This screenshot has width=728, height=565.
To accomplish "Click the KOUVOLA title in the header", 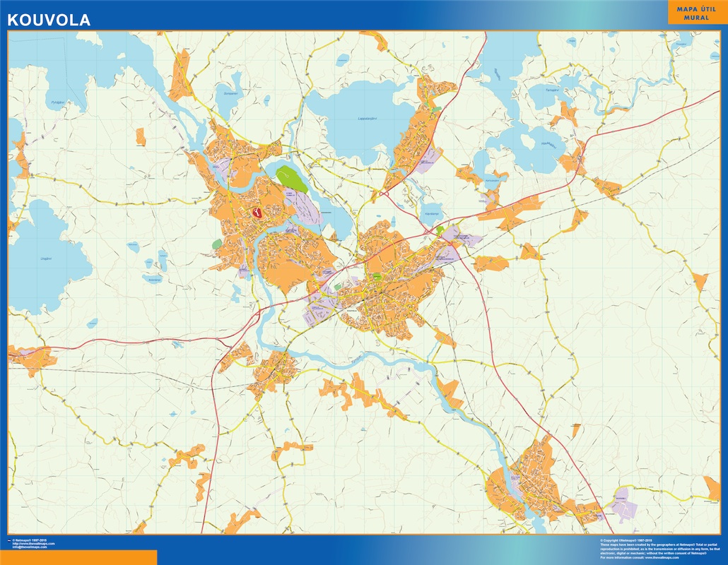I will [49, 20].
